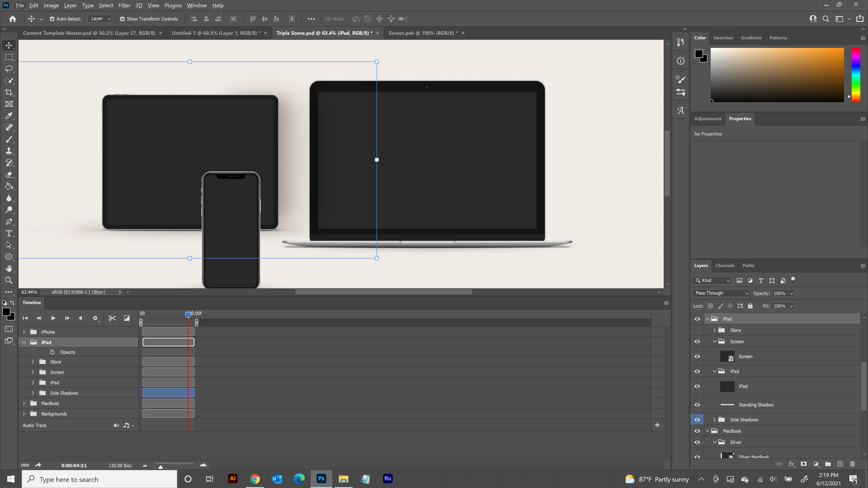The image size is (868, 488).
Task: Pick the Horizontal Type tool
Action: pyautogui.click(x=9, y=233)
